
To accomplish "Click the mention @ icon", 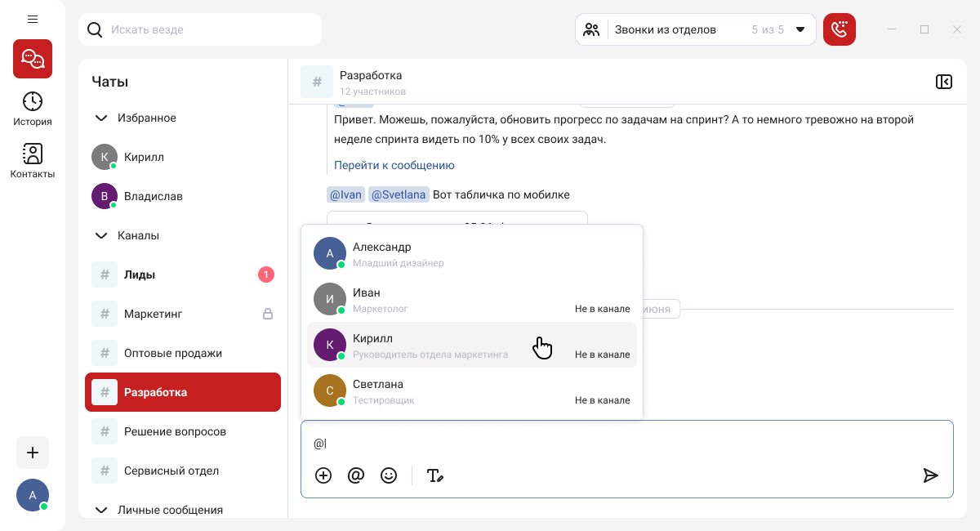I will pos(356,475).
